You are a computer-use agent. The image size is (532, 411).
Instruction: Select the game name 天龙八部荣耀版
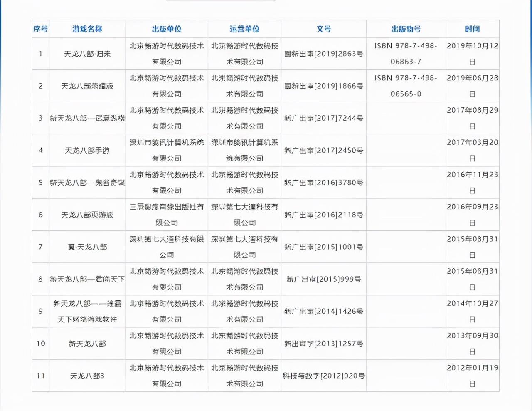(87, 86)
